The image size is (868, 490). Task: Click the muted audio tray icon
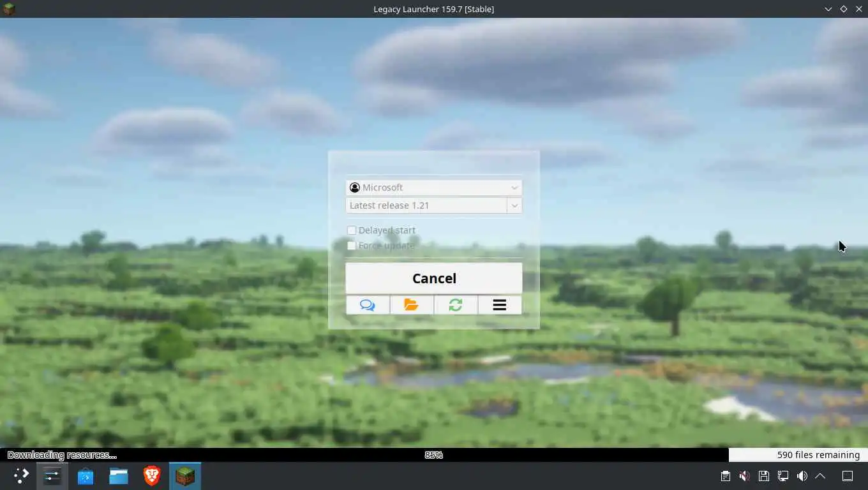coord(744,476)
